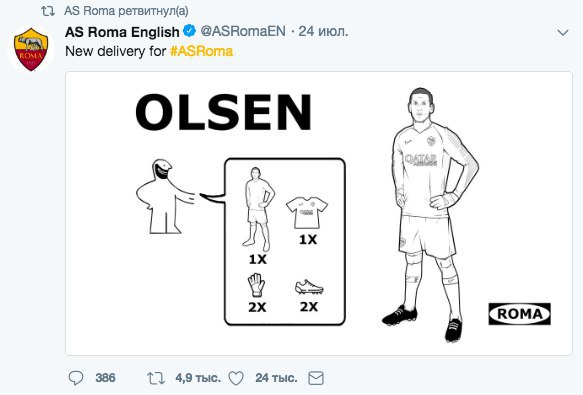Open the tweet's 24 июл. timestamp
The height and width of the screenshot is (395, 583).
coord(323,31)
